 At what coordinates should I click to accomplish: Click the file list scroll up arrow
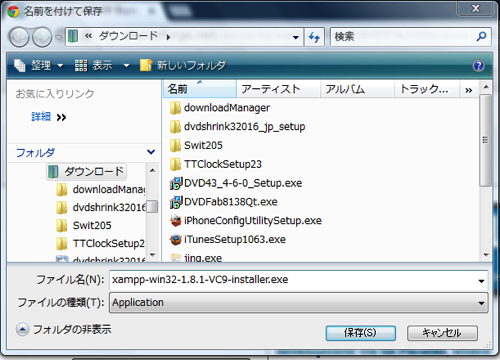point(486,87)
